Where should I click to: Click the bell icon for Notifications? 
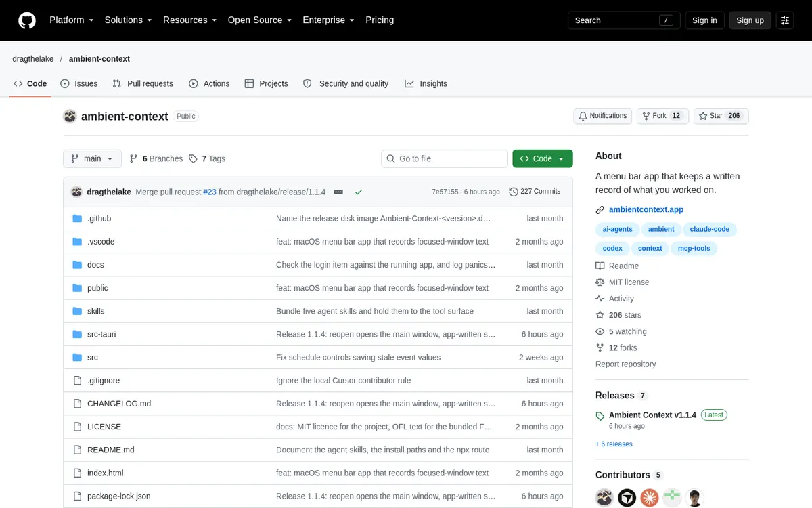click(583, 116)
